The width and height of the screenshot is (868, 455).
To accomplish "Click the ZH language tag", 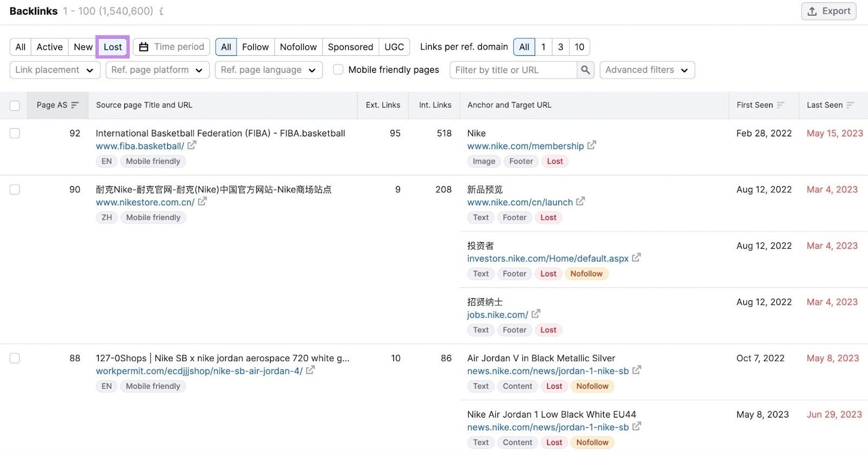I will click(x=107, y=218).
